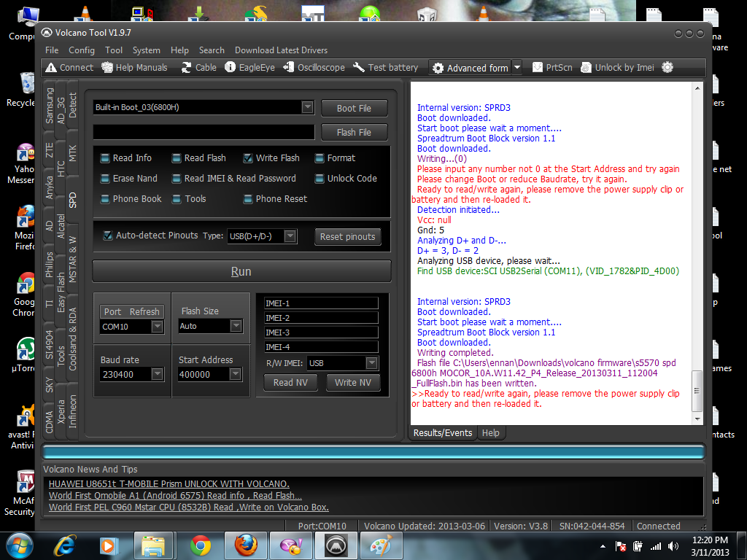Open Help Manuals toolbar icon
This screenshot has height=560, width=747.
pos(107,68)
